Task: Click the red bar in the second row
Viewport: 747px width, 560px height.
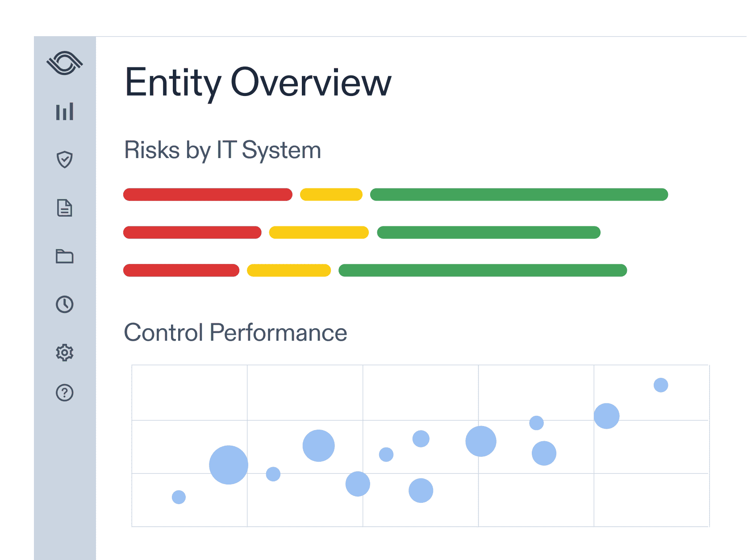Action: click(x=192, y=232)
